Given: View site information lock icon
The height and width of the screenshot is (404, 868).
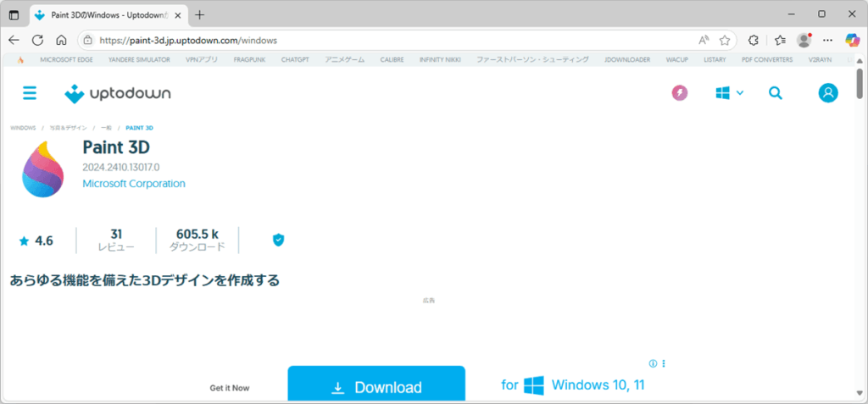Looking at the screenshot, I should click(x=87, y=41).
